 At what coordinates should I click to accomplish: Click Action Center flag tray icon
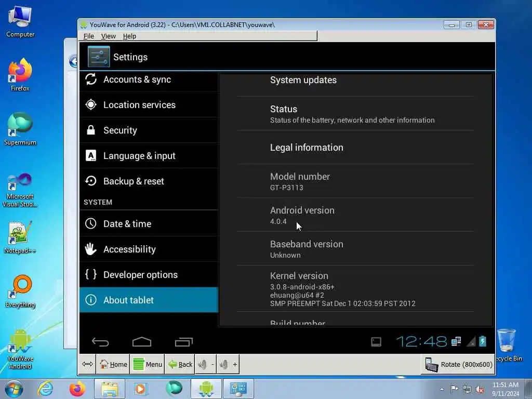454,389
